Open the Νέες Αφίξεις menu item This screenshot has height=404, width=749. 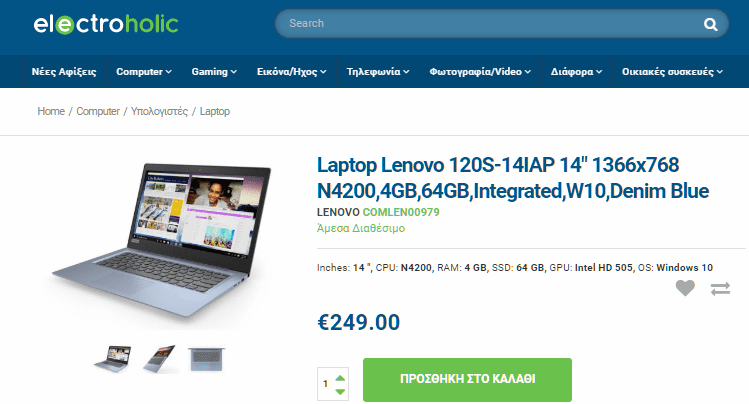(64, 72)
